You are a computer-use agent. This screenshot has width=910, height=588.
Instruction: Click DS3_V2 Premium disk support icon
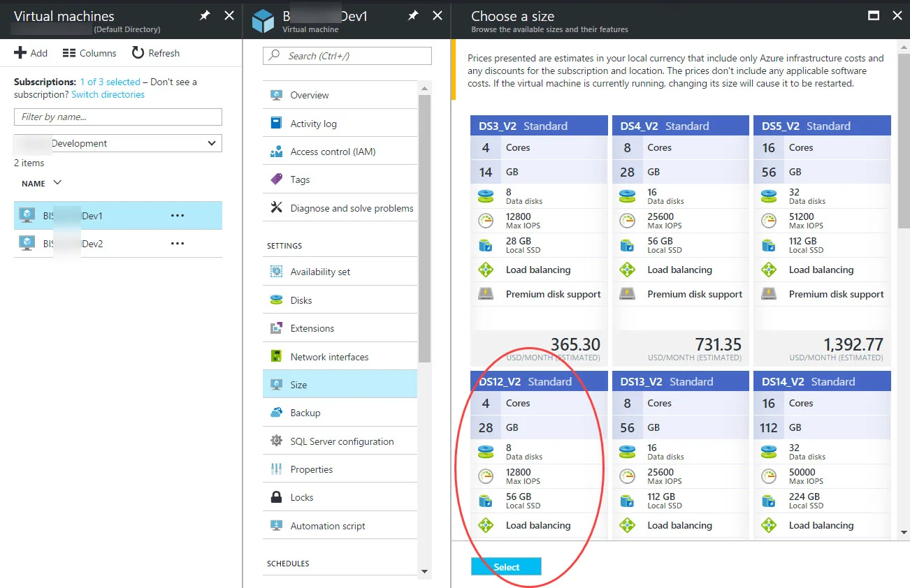pyautogui.click(x=486, y=294)
